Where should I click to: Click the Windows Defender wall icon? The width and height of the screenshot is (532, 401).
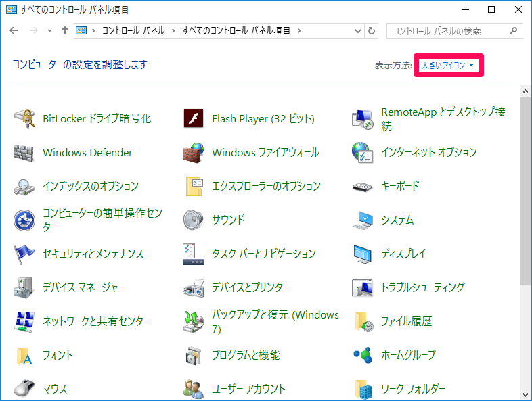24,153
